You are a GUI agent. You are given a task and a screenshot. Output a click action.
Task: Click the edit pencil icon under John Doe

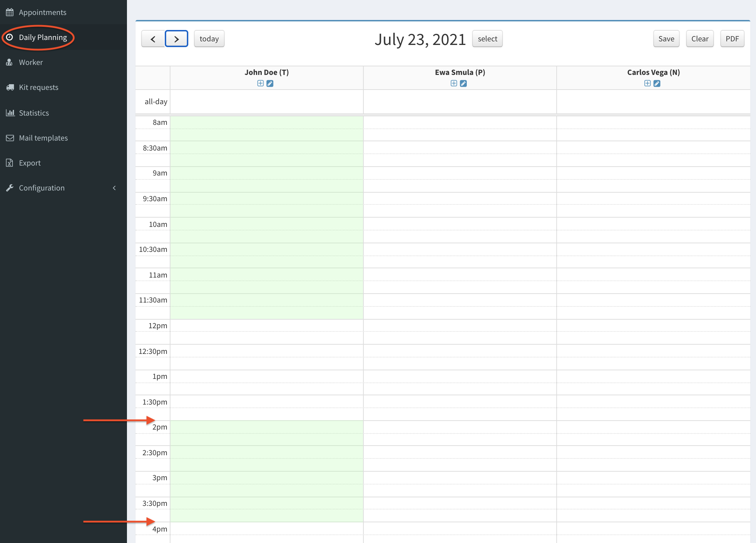(270, 83)
